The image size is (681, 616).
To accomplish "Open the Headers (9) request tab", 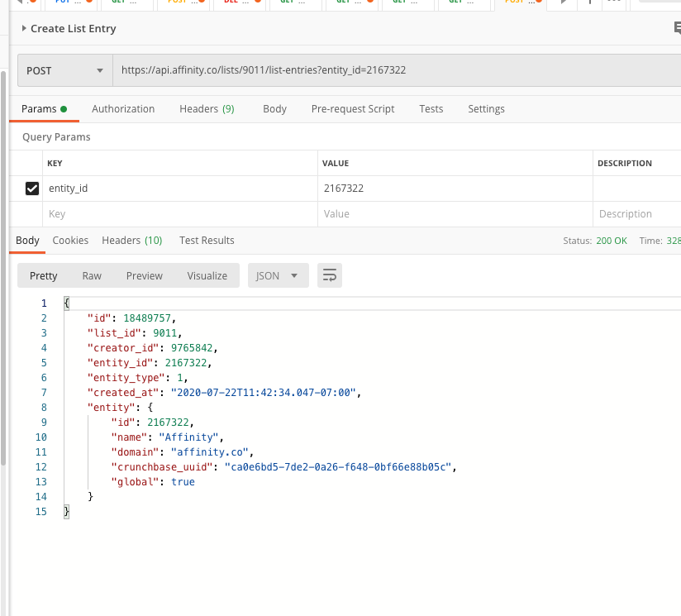I will coord(207,108).
